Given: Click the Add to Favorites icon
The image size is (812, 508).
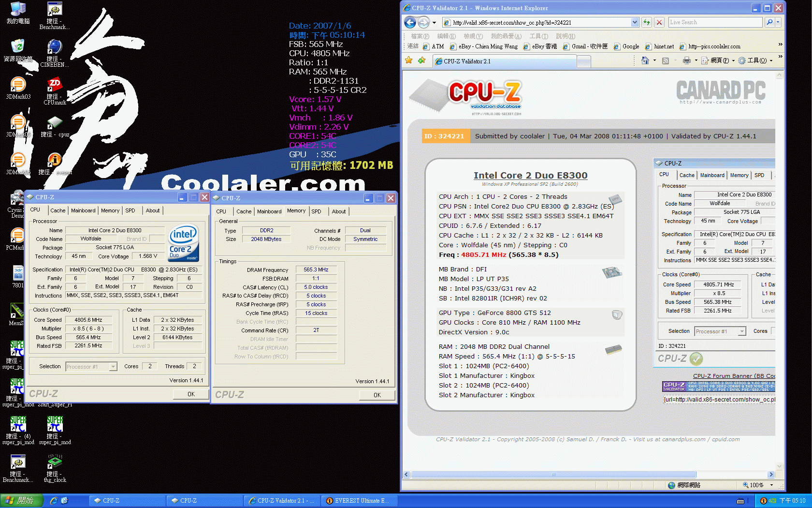Looking at the screenshot, I should 421,60.
